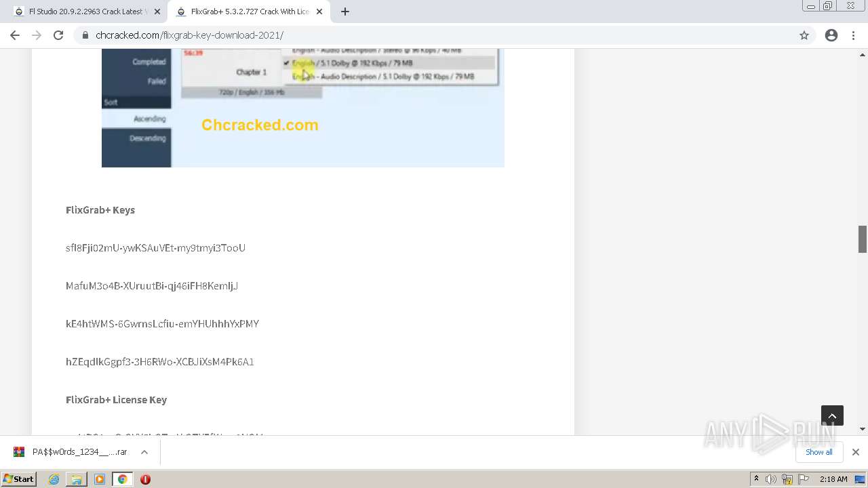This screenshot has height=488, width=868.
Task: Go forward to next page
Action: tap(37, 35)
